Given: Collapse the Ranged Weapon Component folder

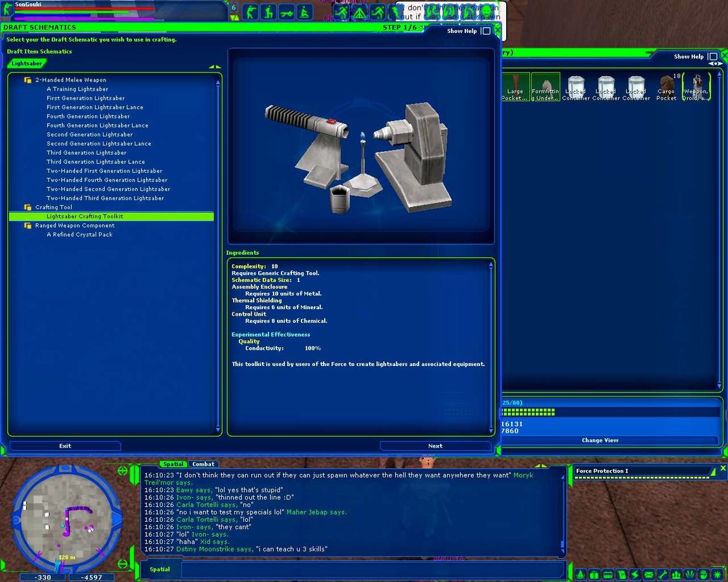Looking at the screenshot, I should point(28,226).
